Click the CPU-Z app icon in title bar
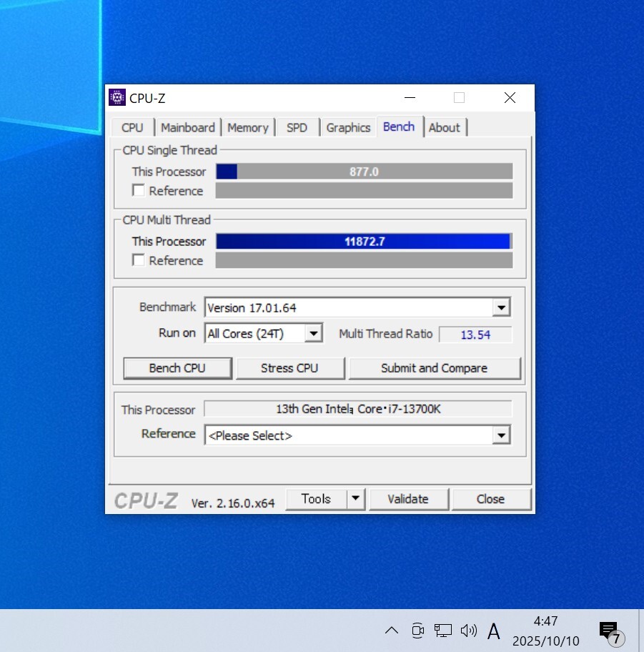 pyautogui.click(x=117, y=98)
